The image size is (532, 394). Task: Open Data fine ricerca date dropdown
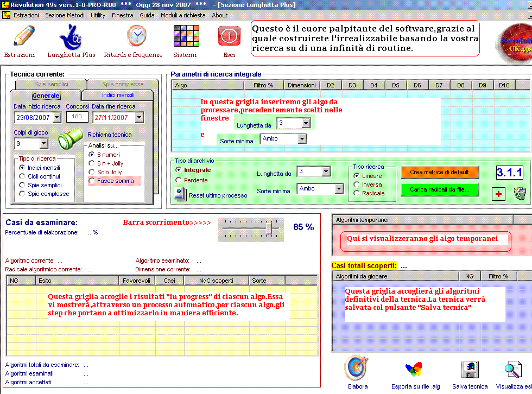pos(139,118)
